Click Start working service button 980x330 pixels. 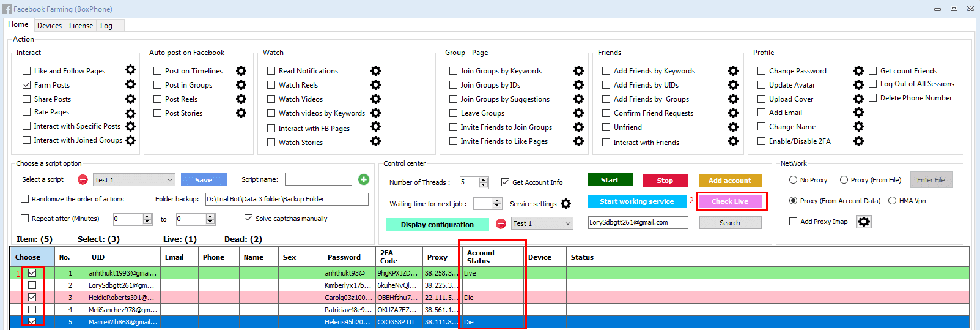(x=637, y=201)
